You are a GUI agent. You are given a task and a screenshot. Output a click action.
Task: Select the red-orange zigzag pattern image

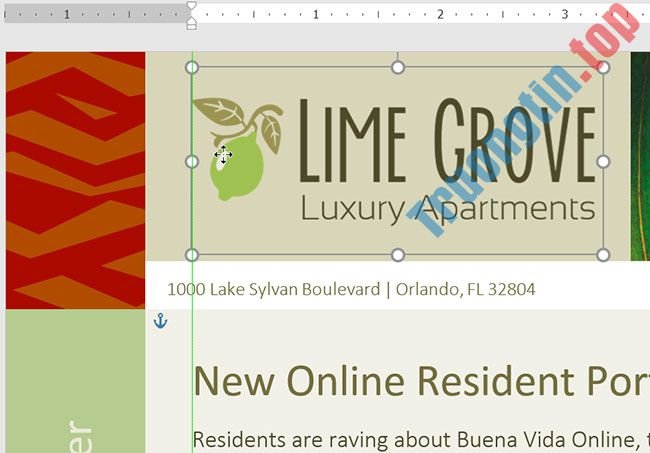click(x=75, y=180)
